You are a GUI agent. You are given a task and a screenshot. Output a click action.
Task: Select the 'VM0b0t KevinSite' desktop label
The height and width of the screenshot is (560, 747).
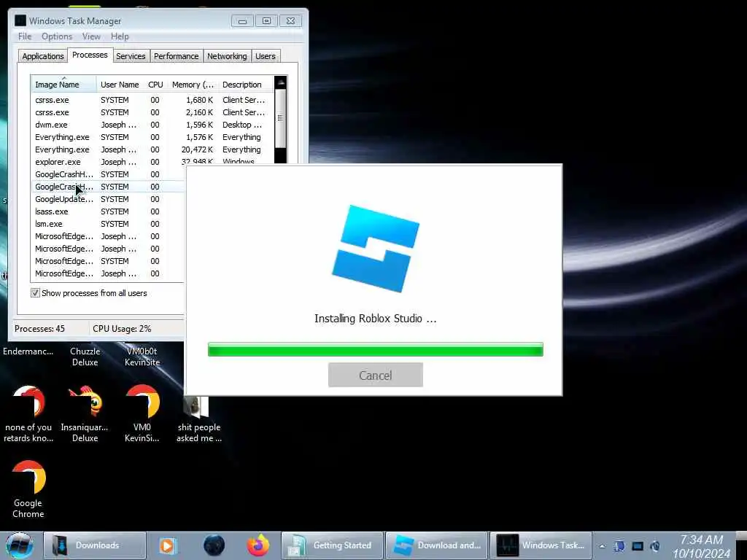point(142,357)
